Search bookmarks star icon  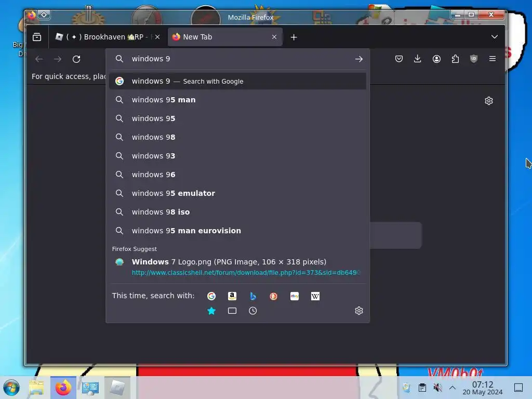coord(211,311)
